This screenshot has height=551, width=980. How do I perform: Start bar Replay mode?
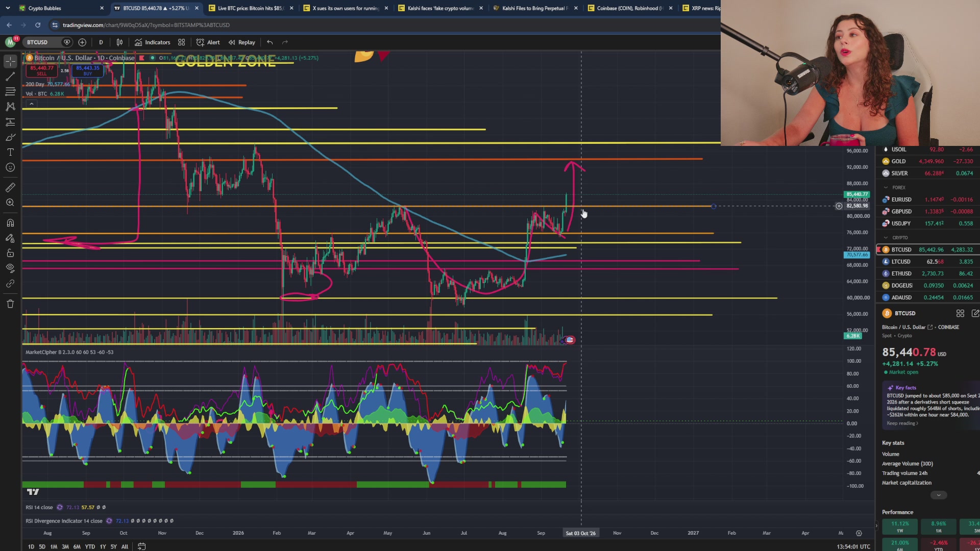242,42
